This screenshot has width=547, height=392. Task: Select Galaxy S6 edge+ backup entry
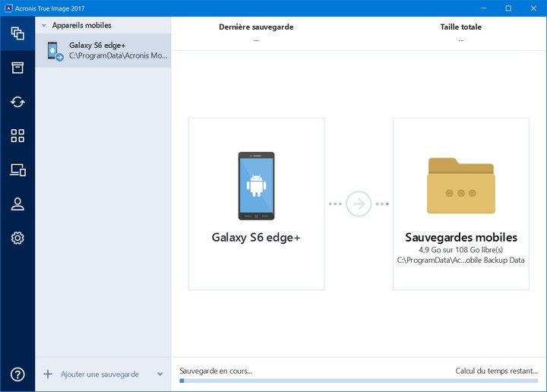coord(103,51)
